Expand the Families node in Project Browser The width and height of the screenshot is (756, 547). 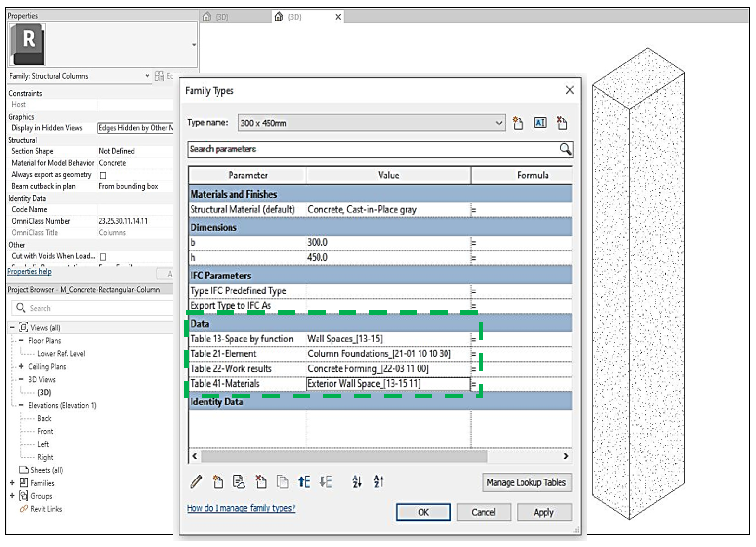coord(12,483)
